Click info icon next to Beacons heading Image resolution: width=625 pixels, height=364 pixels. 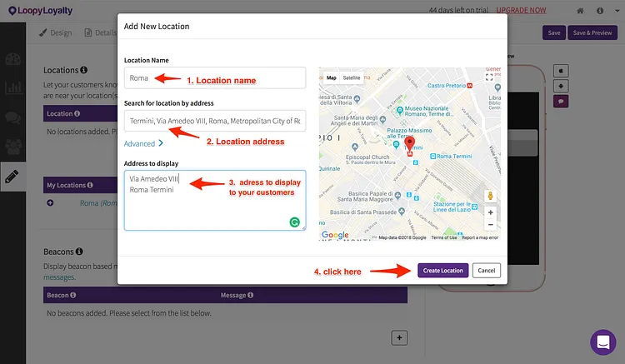coord(79,252)
